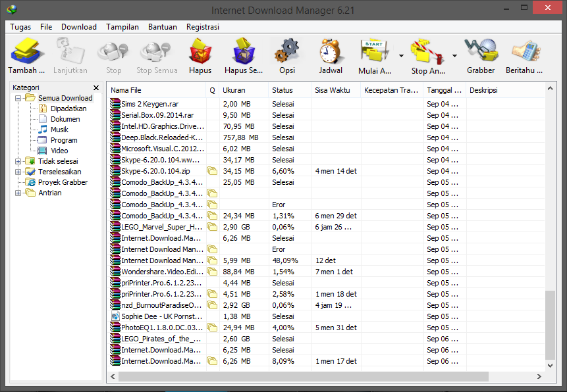Click the Mulai Antrian toolbar icon
Image resolution: width=567 pixels, height=392 pixels.
(x=374, y=51)
